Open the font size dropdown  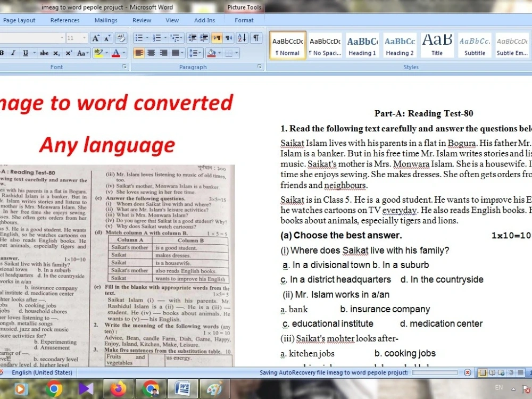pos(85,38)
